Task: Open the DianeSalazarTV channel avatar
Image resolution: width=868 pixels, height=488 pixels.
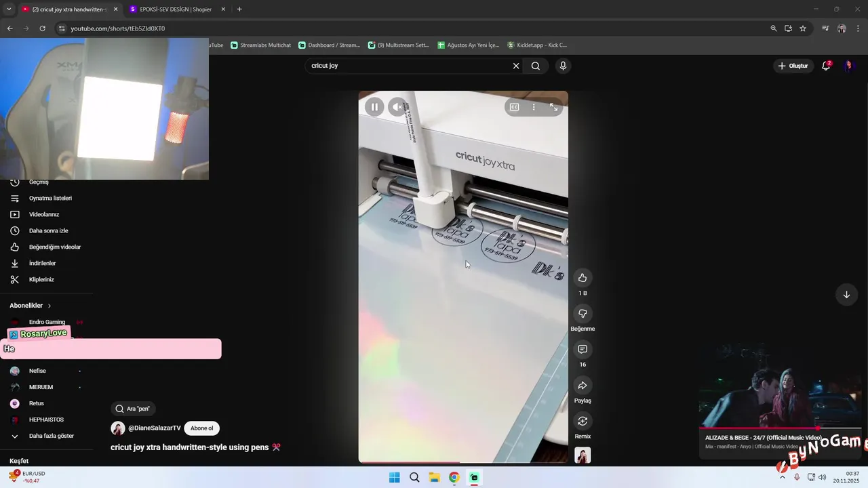Action: pyautogui.click(x=118, y=428)
